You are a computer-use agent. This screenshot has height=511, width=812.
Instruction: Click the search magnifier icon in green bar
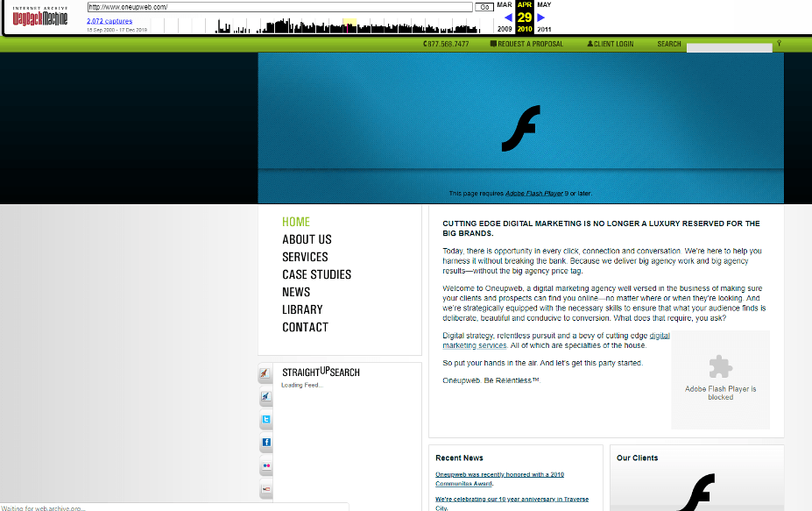pos(779,44)
